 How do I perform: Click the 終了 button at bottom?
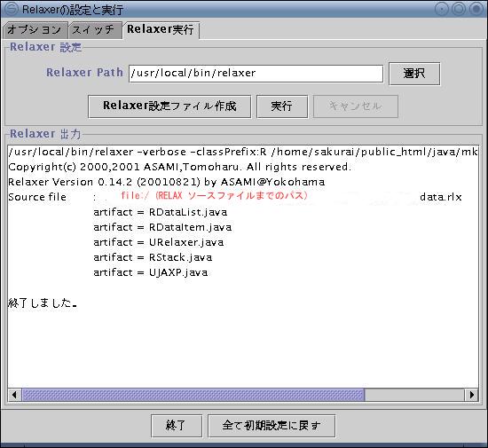point(177,426)
